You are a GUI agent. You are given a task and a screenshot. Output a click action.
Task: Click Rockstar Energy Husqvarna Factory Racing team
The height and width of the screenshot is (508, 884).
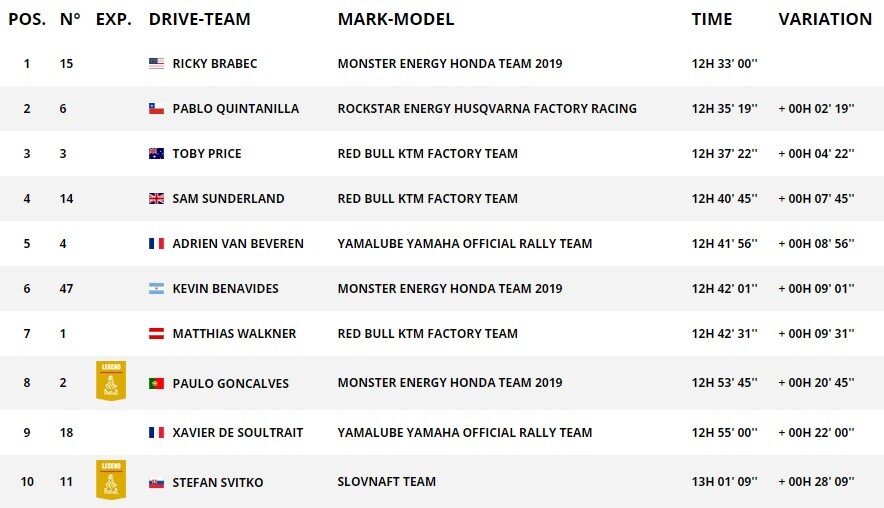pyautogui.click(x=487, y=108)
